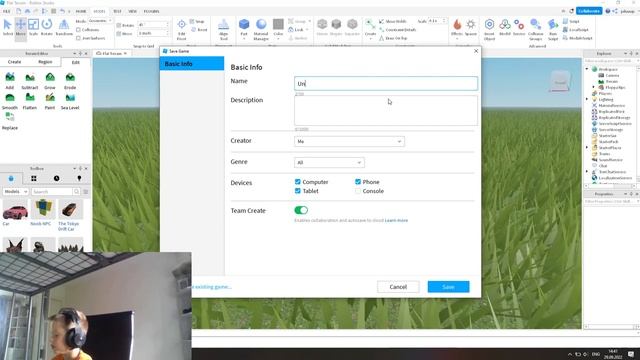The width and height of the screenshot is (640, 360).
Task: Switch to the HOME ribbon tab
Action: pos(81,11)
